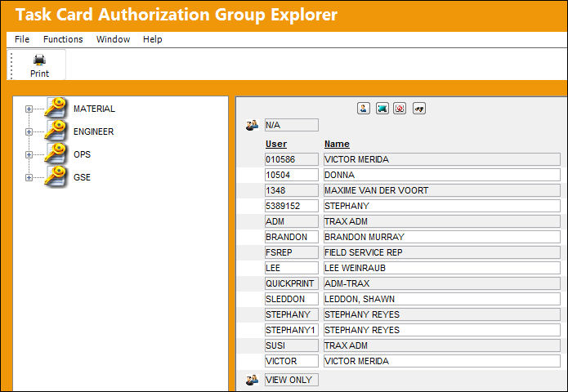Select the ENGINEER group label
The width and height of the screenshot is (568, 392).
(x=93, y=131)
